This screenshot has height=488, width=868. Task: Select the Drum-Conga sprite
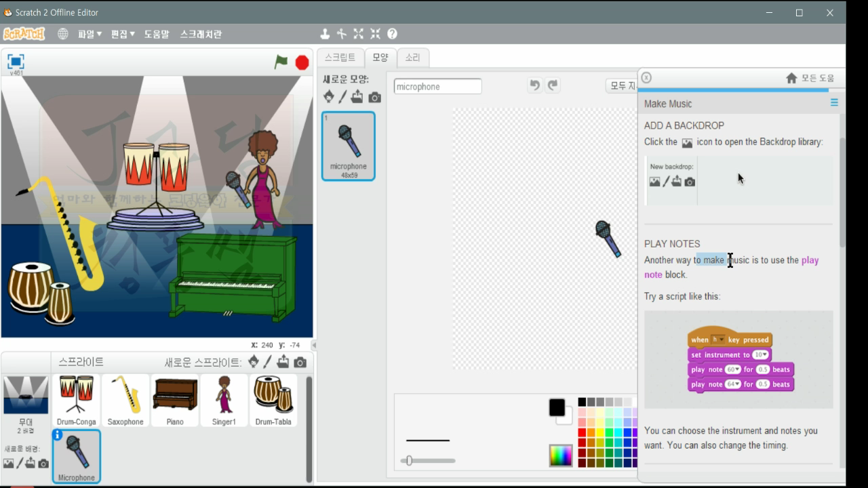(76, 401)
